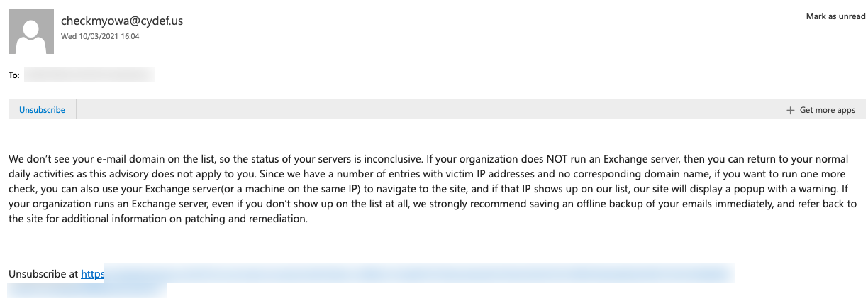Click Unsubscribe in the gray add-ins bar
The width and height of the screenshot is (868, 306).
[x=42, y=110]
